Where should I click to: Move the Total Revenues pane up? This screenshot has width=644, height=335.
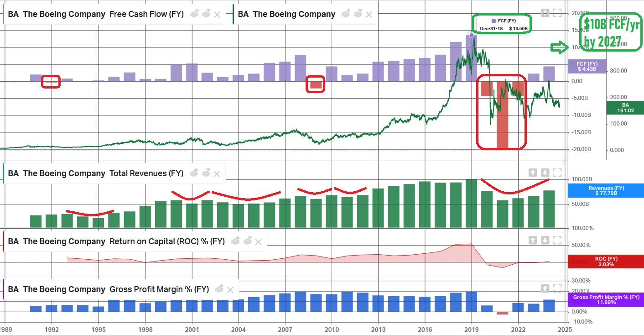[533, 173]
